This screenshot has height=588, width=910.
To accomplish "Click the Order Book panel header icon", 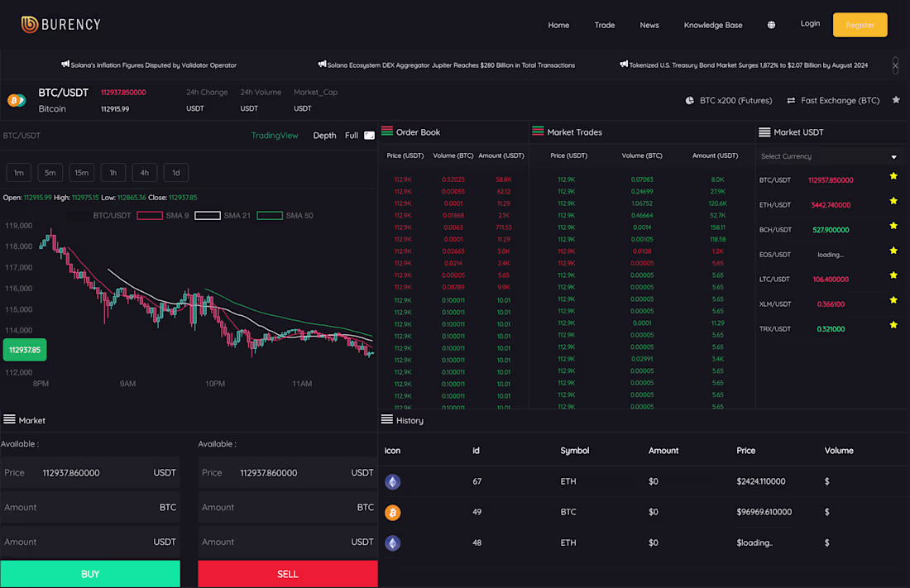I will (387, 131).
